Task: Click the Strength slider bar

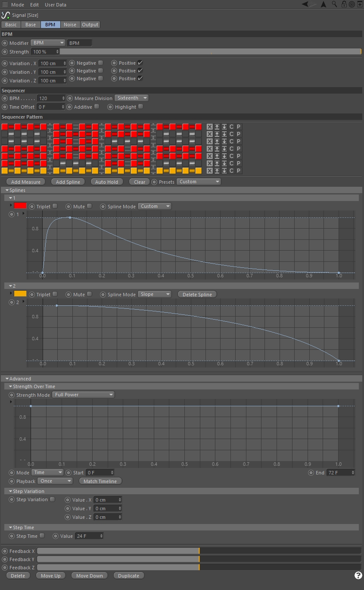Action: click(x=211, y=52)
